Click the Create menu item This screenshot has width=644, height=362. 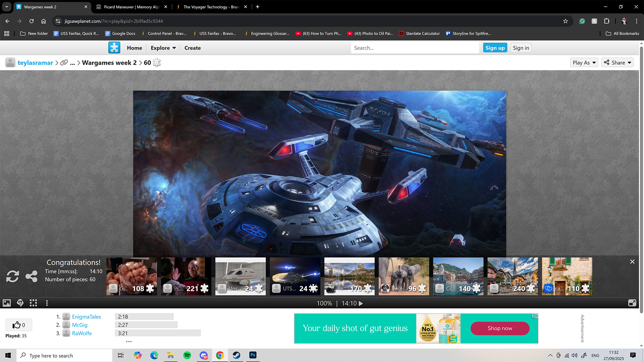(193, 48)
